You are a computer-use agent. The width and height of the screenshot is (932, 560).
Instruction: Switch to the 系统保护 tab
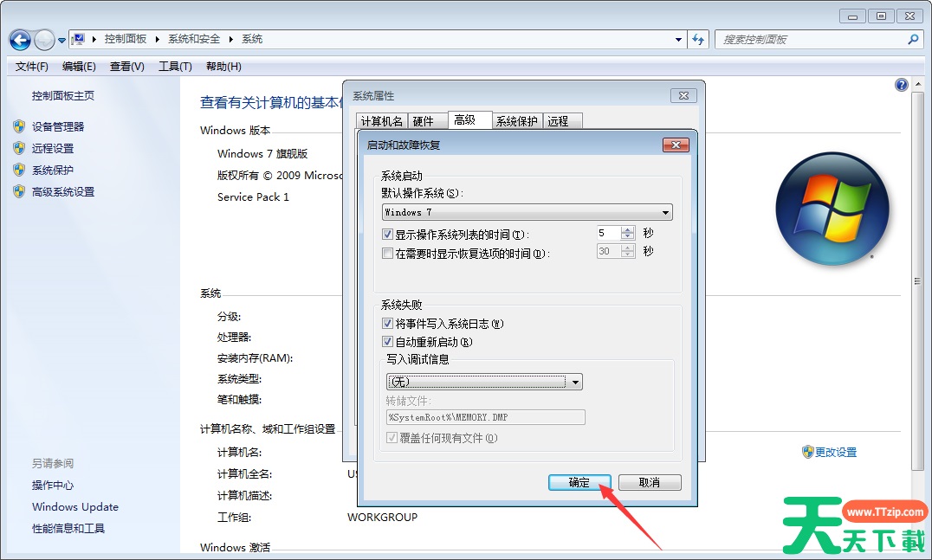point(516,121)
